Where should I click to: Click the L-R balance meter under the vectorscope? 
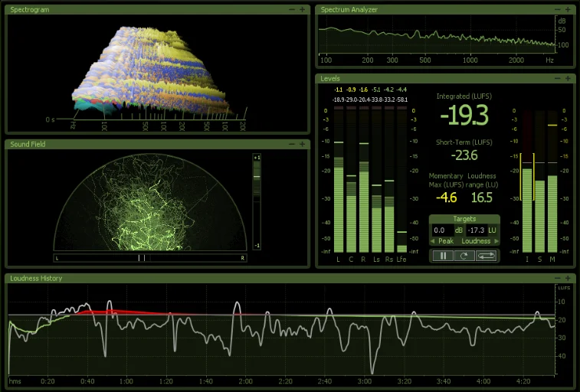tap(150, 258)
